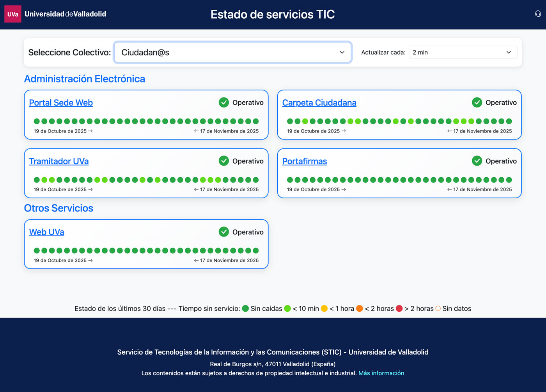Follow the 'Más información' footer link
This screenshot has width=546, height=392.
(x=381, y=373)
